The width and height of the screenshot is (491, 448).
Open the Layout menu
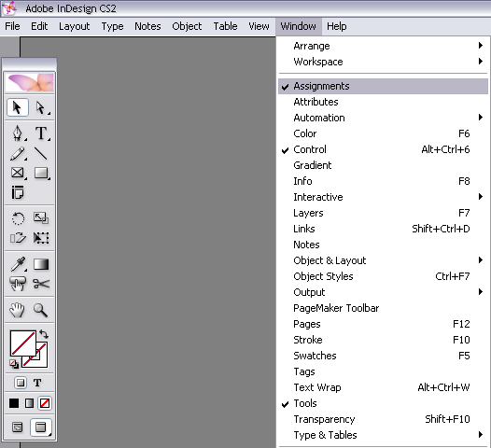pos(75,26)
